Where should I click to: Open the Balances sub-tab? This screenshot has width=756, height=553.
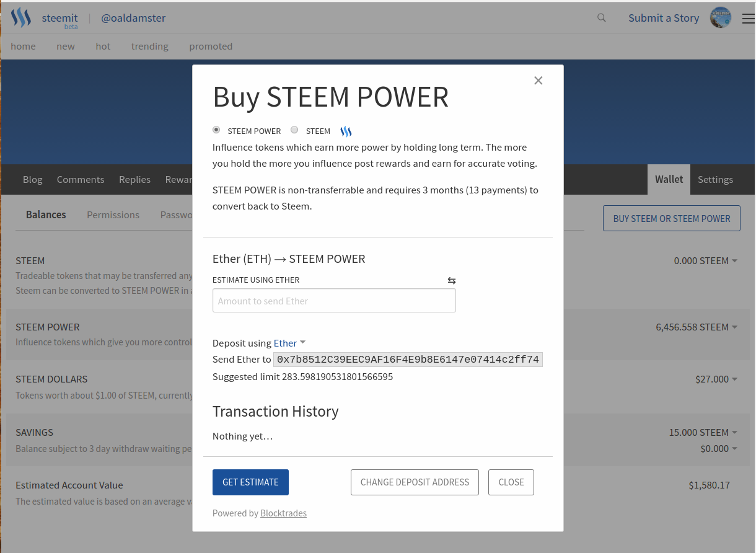click(x=46, y=215)
